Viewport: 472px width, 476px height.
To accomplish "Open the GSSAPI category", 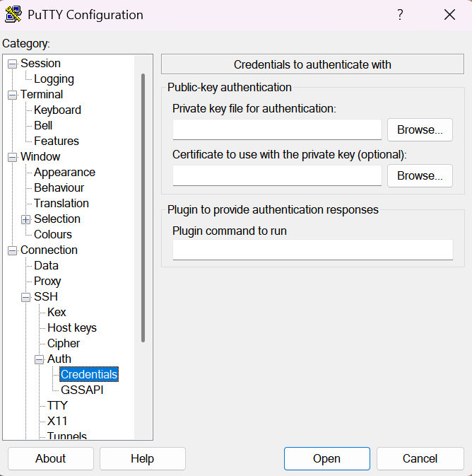I will [x=82, y=390].
